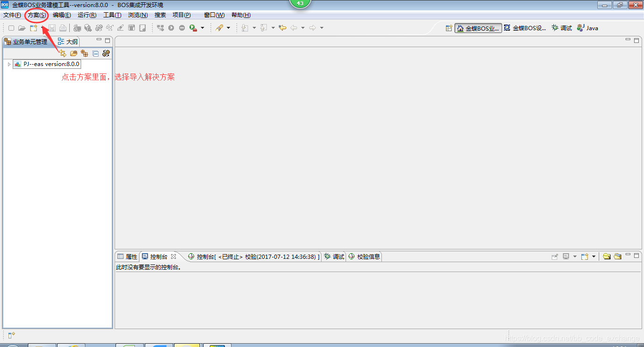Click the open perspective icon

(449, 28)
